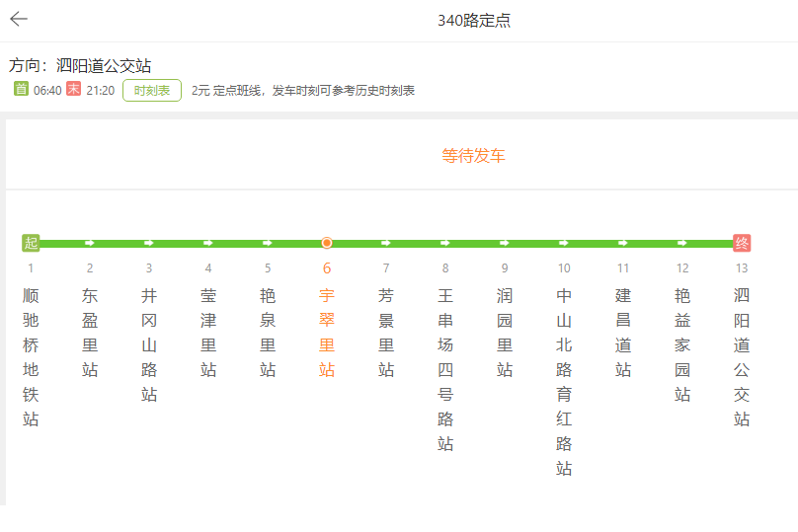Click the 340路定点 page title
The width and height of the screenshot is (798, 532).
[474, 21]
